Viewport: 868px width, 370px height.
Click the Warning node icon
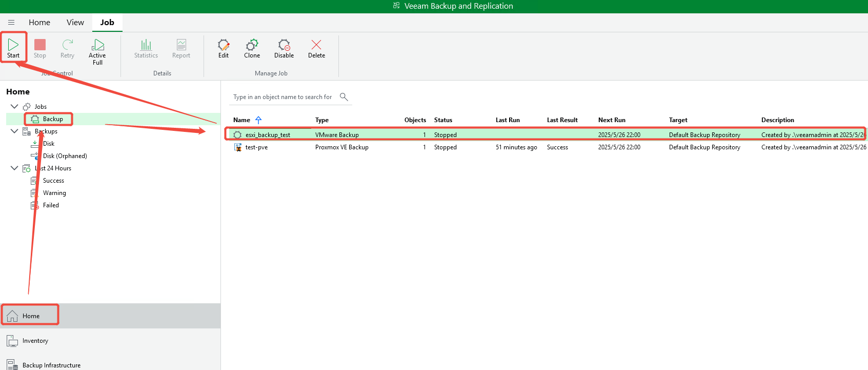[34, 193]
